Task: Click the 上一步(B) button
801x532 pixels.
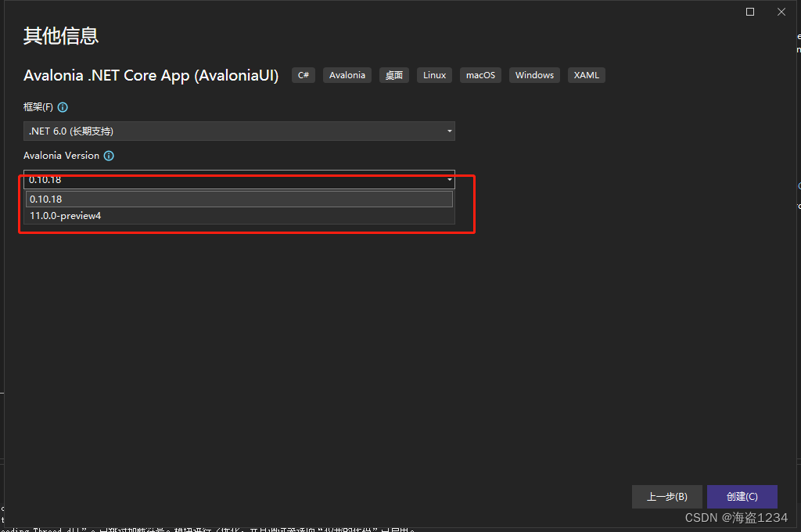Action: pos(666,496)
